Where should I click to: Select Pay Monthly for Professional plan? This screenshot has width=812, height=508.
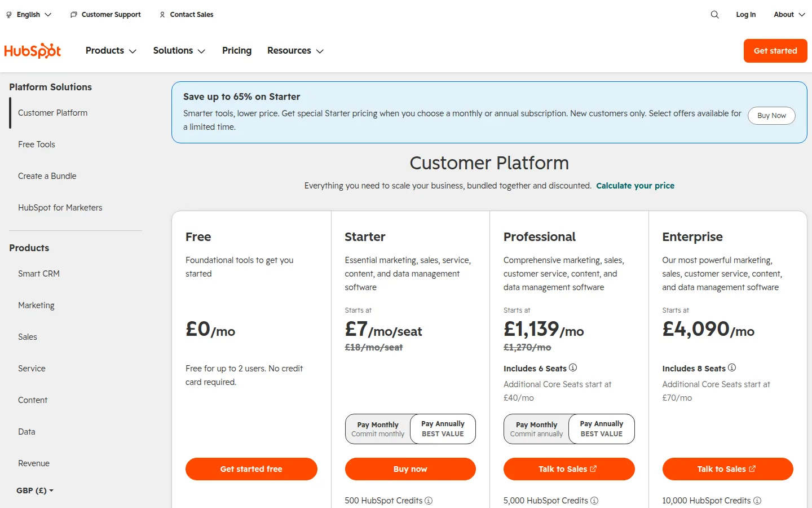pos(536,429)
